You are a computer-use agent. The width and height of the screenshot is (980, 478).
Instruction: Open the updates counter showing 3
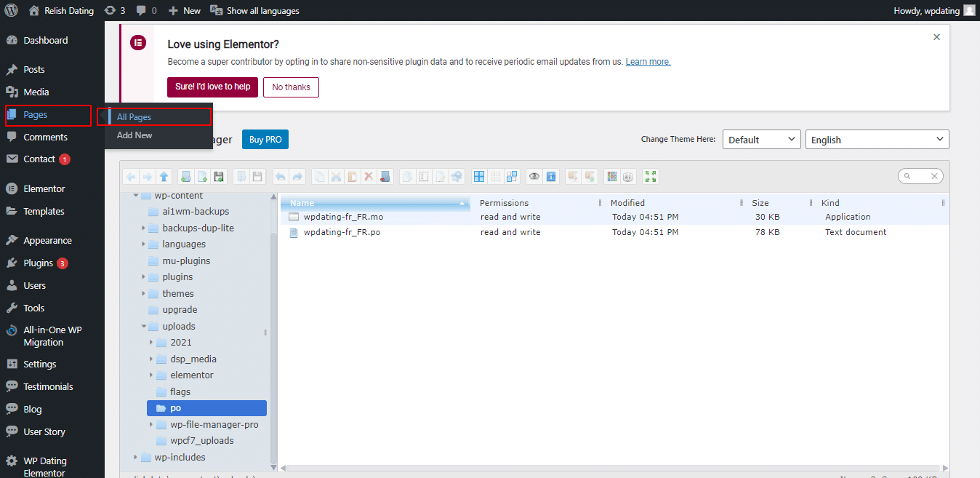click(x=114, y=10)
